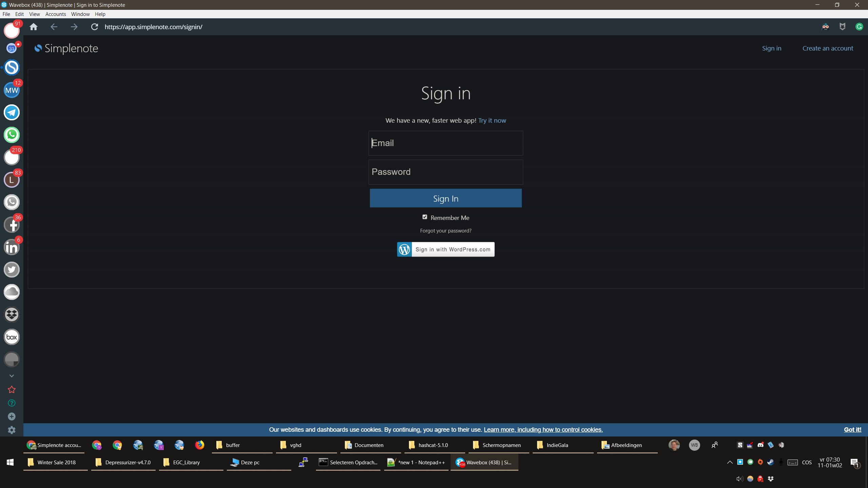Open the Forgot your password link
Image resolution: width=868 pixels, height=488 pixels.
tap(446, 230)
